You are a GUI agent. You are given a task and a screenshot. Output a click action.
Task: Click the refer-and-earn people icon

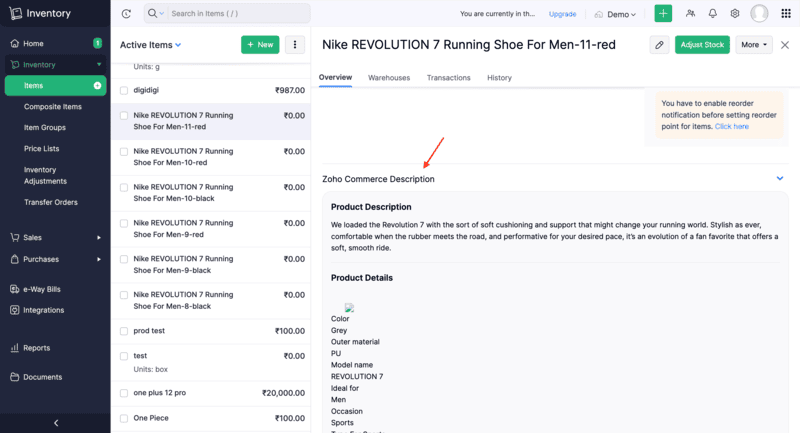point(690,14)
